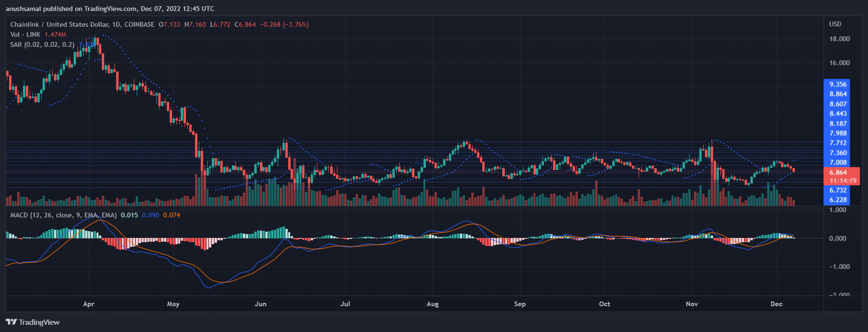The height and width of the screenshot is (332, 868).
Task: Click the MACD value 0.015 in legend
Action: click(129, 215)
